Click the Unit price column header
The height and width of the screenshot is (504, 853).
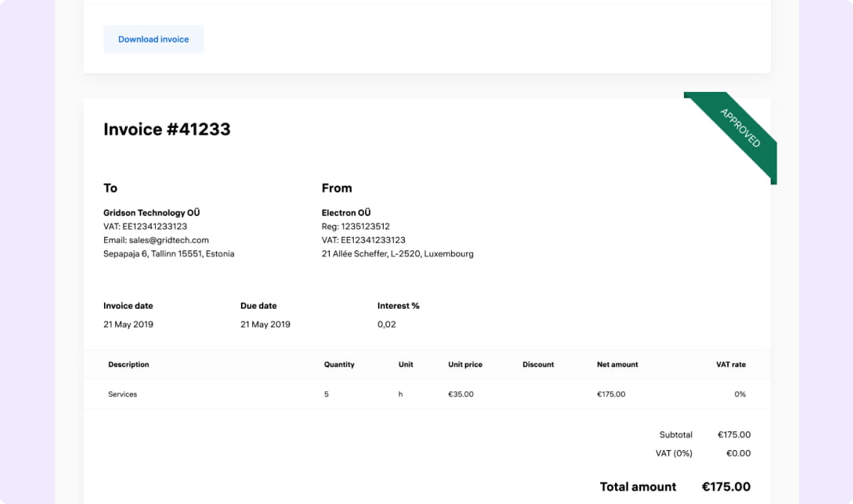pyautogui.click(x=465, y=365)
